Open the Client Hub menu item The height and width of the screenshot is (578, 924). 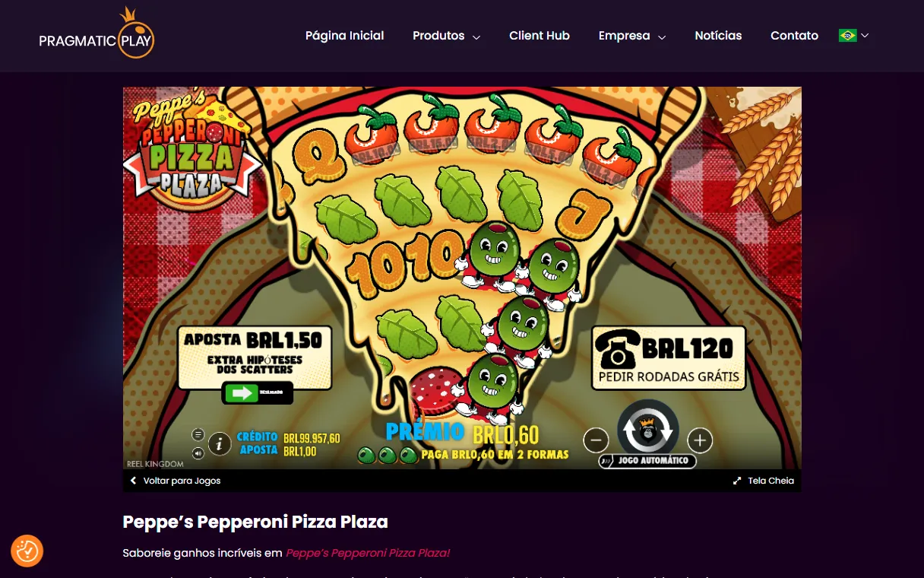[x=540, y=36]
